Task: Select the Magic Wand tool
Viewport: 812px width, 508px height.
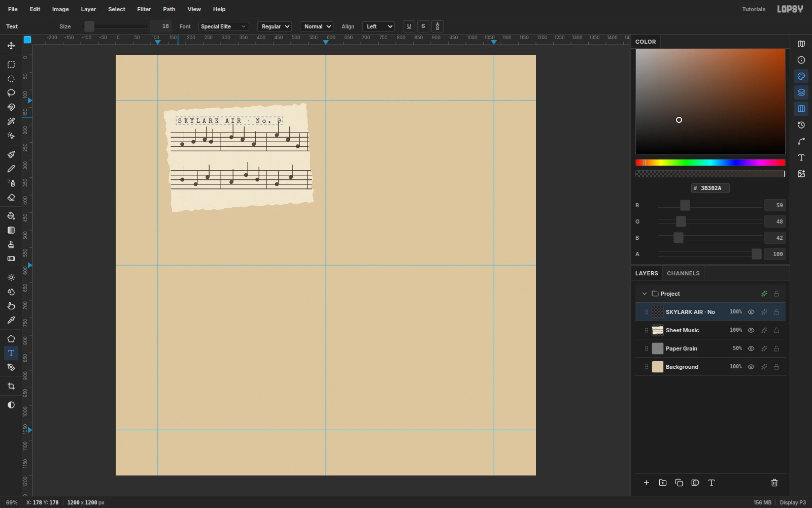Action: [11, 121]
